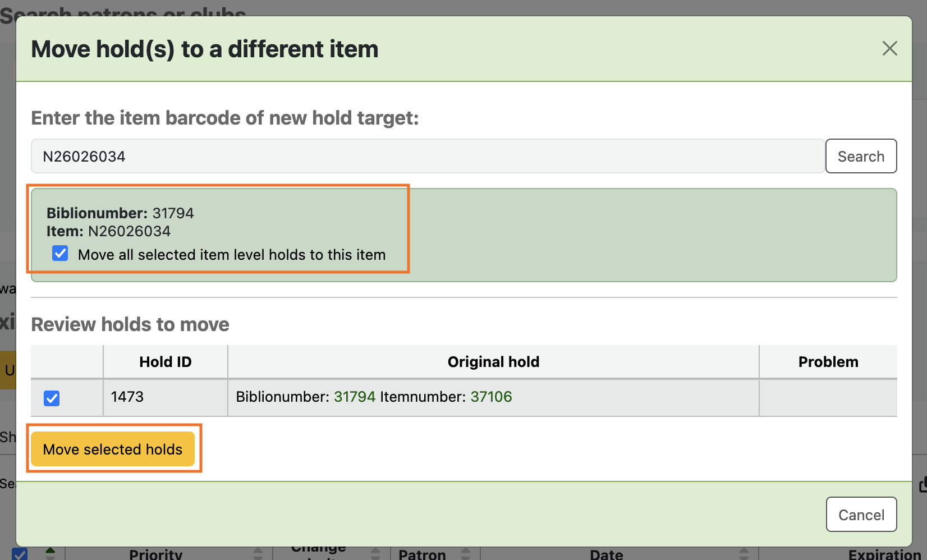Open the itemnumber 37106 link

[491, 397]
